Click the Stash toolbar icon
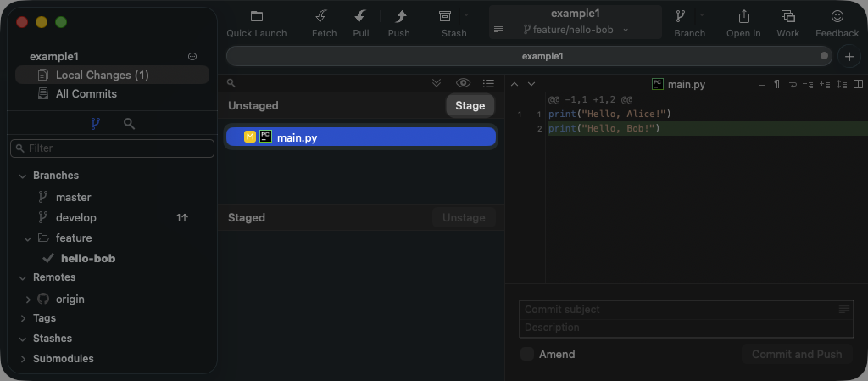This screenshot has height=381, width=868. [445, 17]
